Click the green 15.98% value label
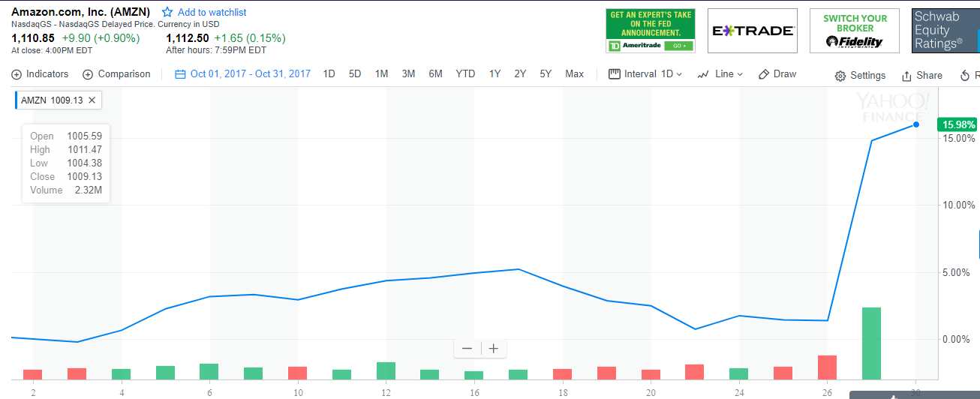 [957, 124]
